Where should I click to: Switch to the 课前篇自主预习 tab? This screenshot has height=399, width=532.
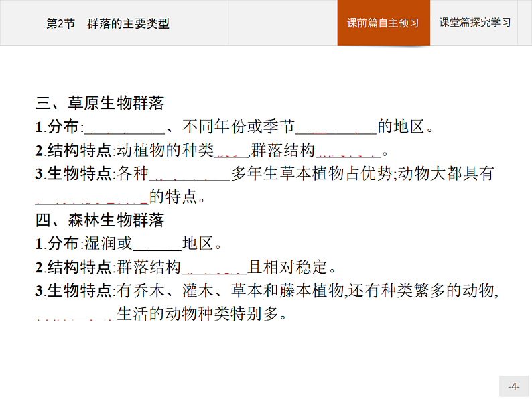pos(383,23)
